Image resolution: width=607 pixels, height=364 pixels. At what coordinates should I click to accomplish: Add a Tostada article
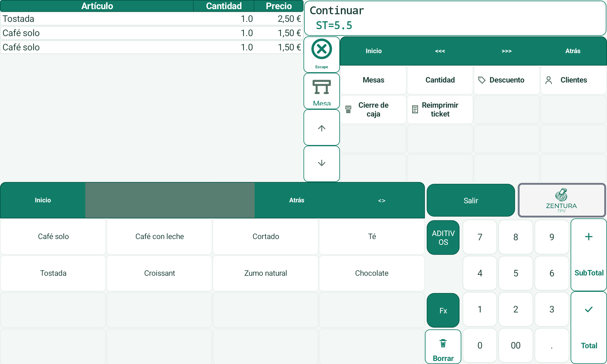tap(53, 273)
